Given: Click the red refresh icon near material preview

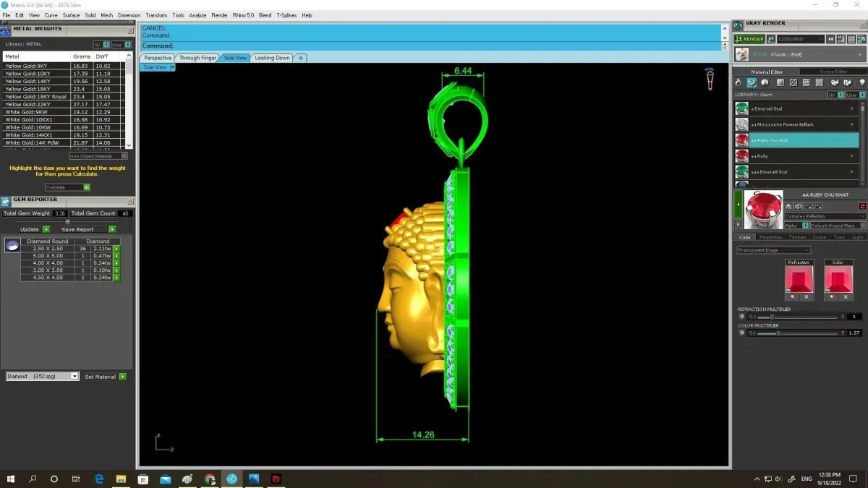Looking at the screenshot, I should coord(862,207).
